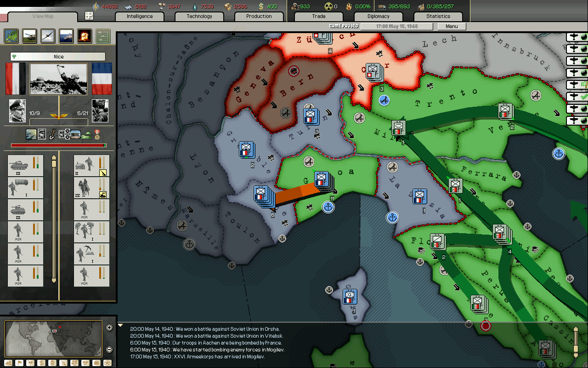588x368 pixels.
Task: Click the fortification bunker modifier icon
Action: [x=74, y=134]
